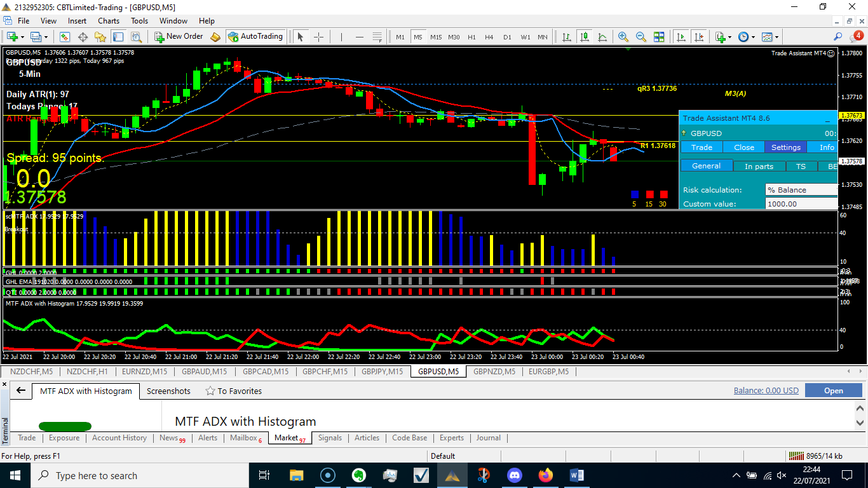Switch to the GBPJPY,M15 chart tab
The height and width of the screenshot is (488, 868).
tap(382, 372)
